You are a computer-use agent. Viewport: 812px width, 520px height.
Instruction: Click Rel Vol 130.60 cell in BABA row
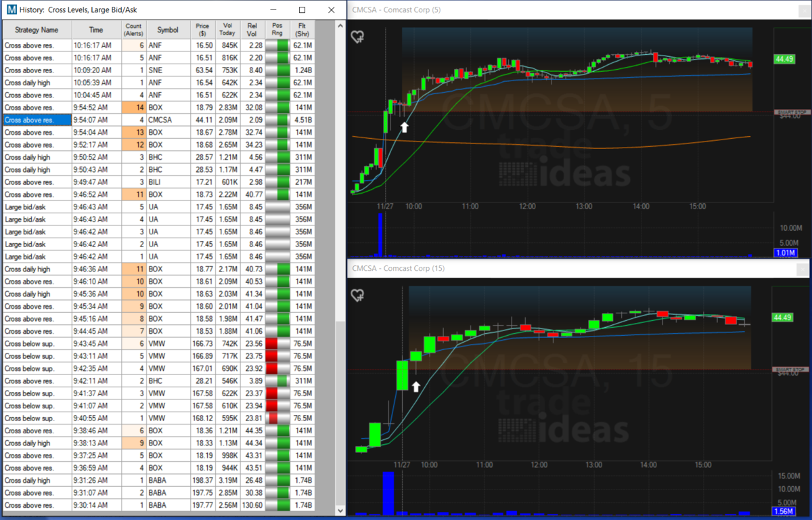tap(252, 506)
